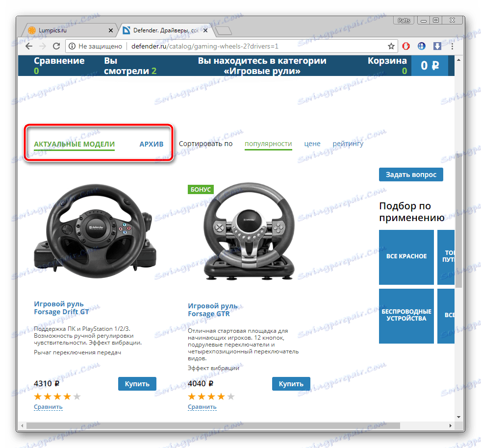Click the 4040 ₽ price text
The height and width of the screenshot is (448, 481).
point(201,384)
